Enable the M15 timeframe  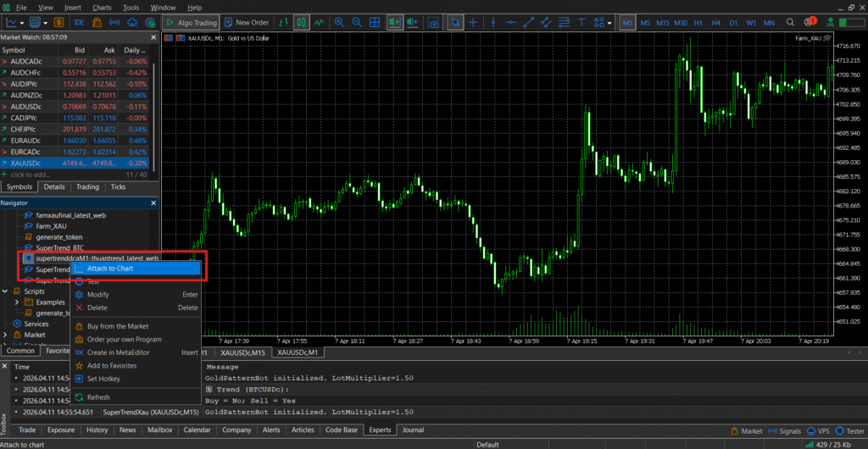(x=662, y=23)
